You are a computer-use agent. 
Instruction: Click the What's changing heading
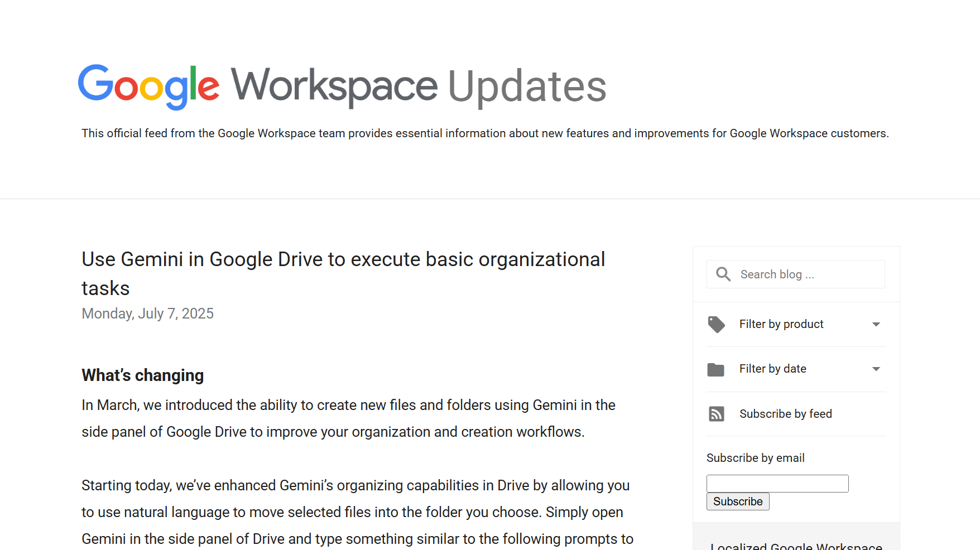pos(143,375)
